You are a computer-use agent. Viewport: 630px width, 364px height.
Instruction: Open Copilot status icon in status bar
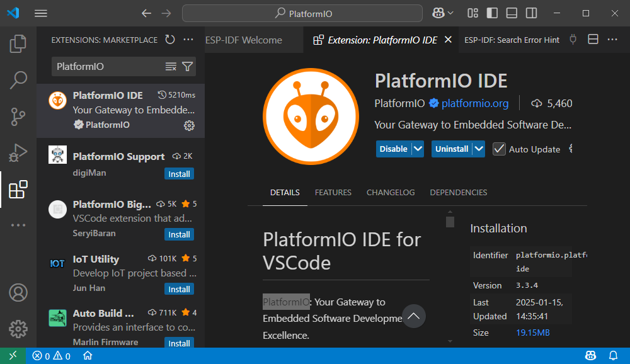click(591, 356)
